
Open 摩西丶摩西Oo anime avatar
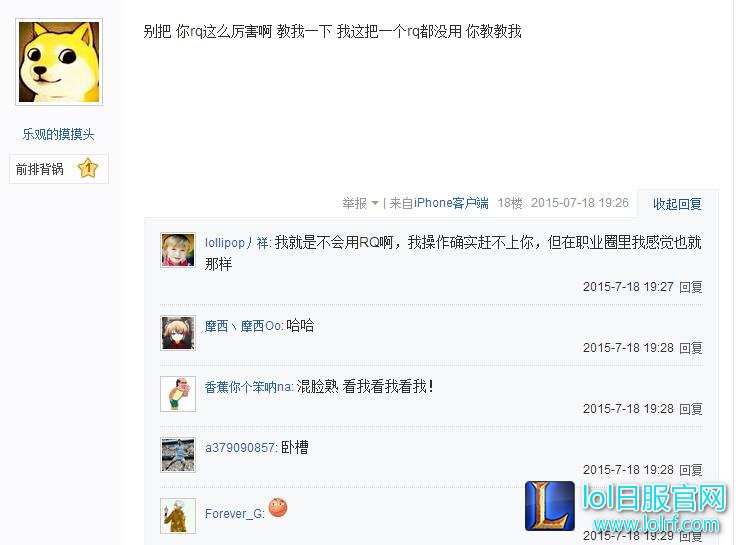point(178,333)
